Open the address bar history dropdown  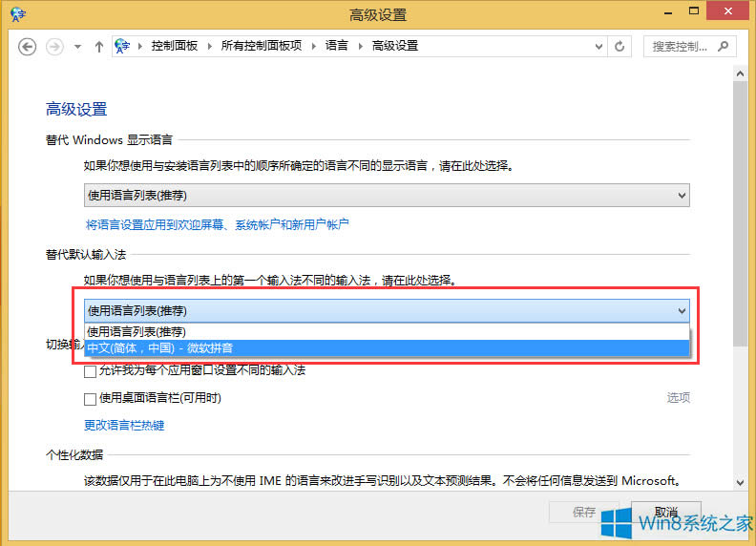point(598,46)
